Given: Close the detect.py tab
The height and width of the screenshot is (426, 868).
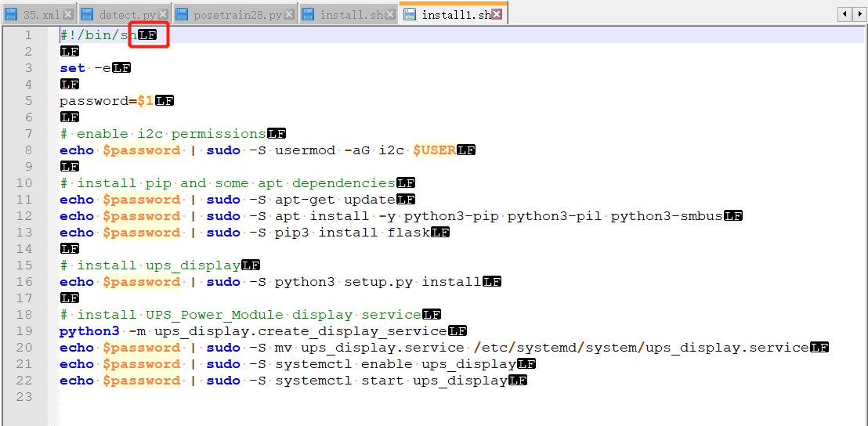Looking at the screenshot, I should pyautogui.click(x=163, y=15).
